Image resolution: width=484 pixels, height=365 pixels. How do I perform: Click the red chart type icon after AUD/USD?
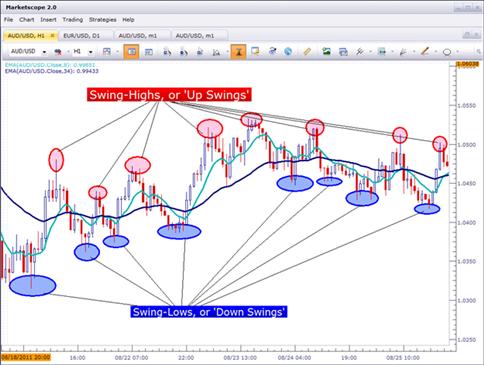click(x=58, y=52)
